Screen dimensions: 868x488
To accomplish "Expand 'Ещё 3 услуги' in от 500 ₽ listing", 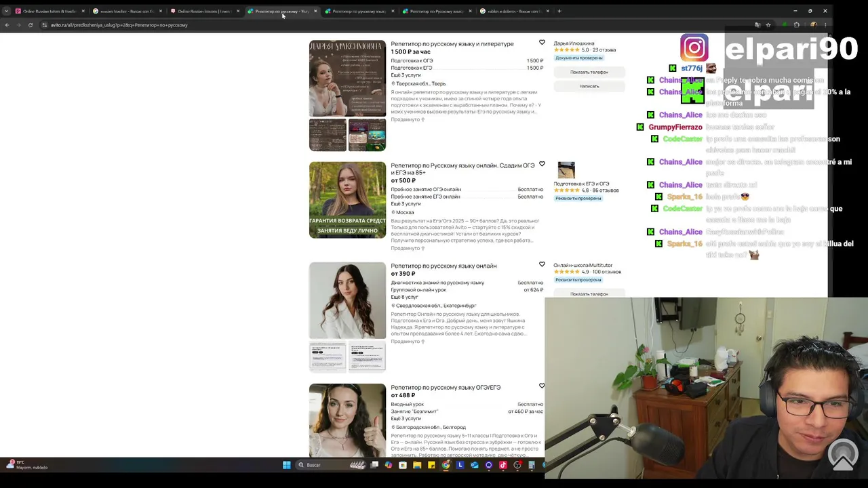I will click(406, 204).
